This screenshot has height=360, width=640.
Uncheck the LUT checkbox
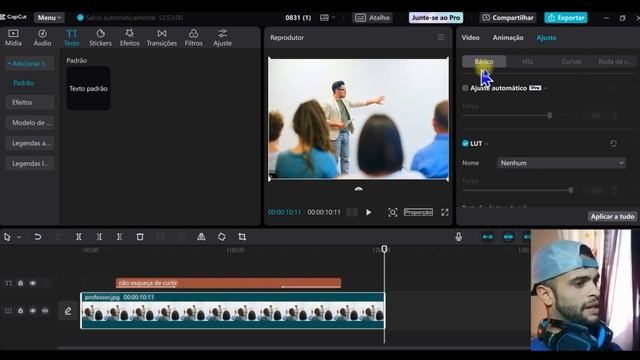[465, 143]
